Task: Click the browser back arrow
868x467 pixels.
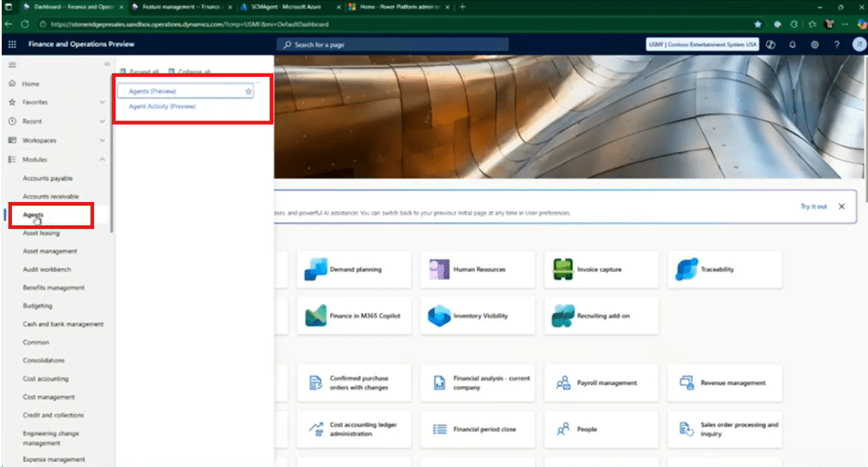Action: pyautogui.click(x=9, y=24)
